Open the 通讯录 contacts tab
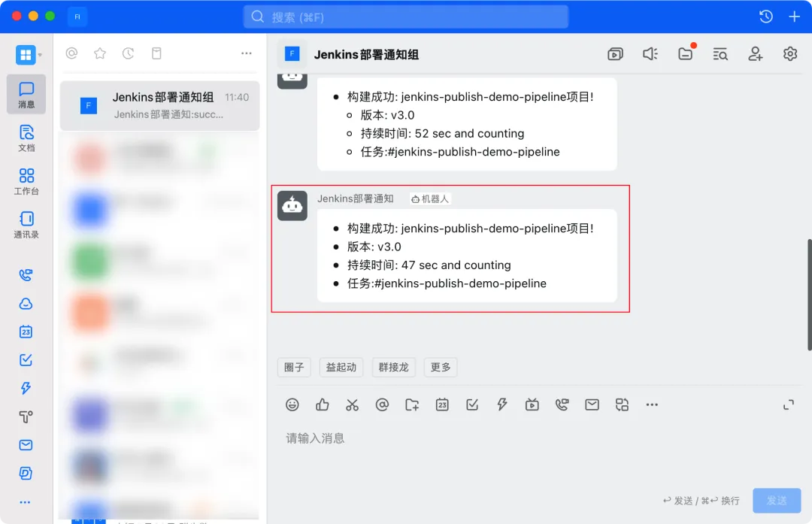The height and width of the screenshot is (524, 812). click(x=26, y=226)
